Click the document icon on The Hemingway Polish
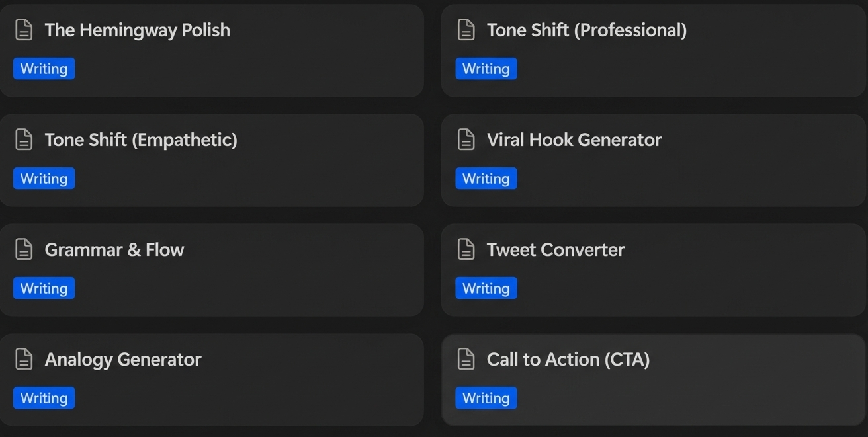868x437 pixels. 24,30
